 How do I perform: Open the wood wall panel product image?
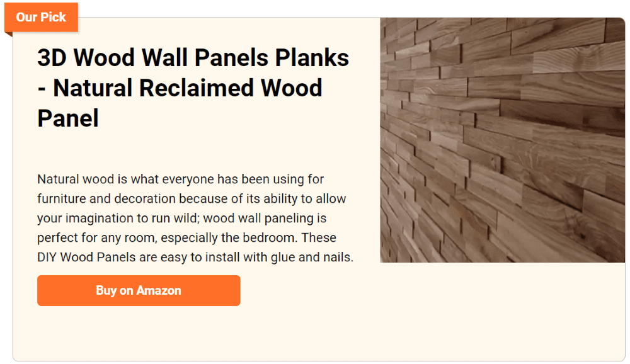tap(502, 140)
